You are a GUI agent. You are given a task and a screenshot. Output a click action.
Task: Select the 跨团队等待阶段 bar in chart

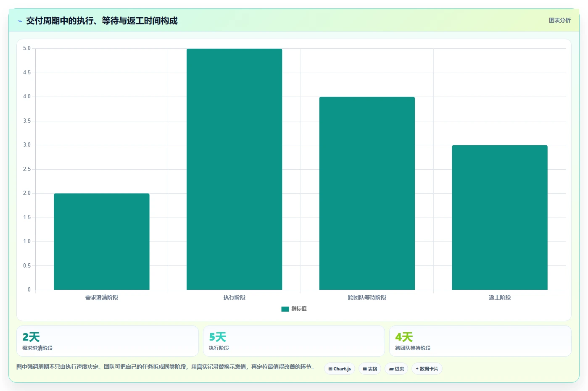[x=367, y=193]
